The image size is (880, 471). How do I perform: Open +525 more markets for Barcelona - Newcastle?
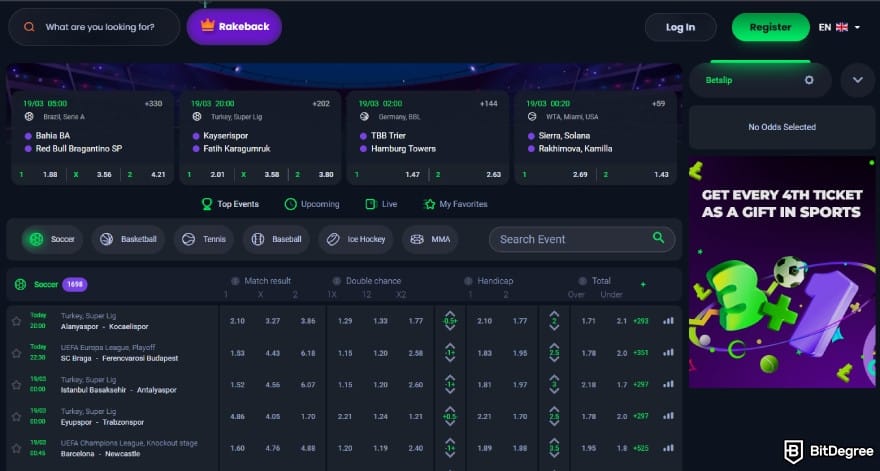point(640,448)
